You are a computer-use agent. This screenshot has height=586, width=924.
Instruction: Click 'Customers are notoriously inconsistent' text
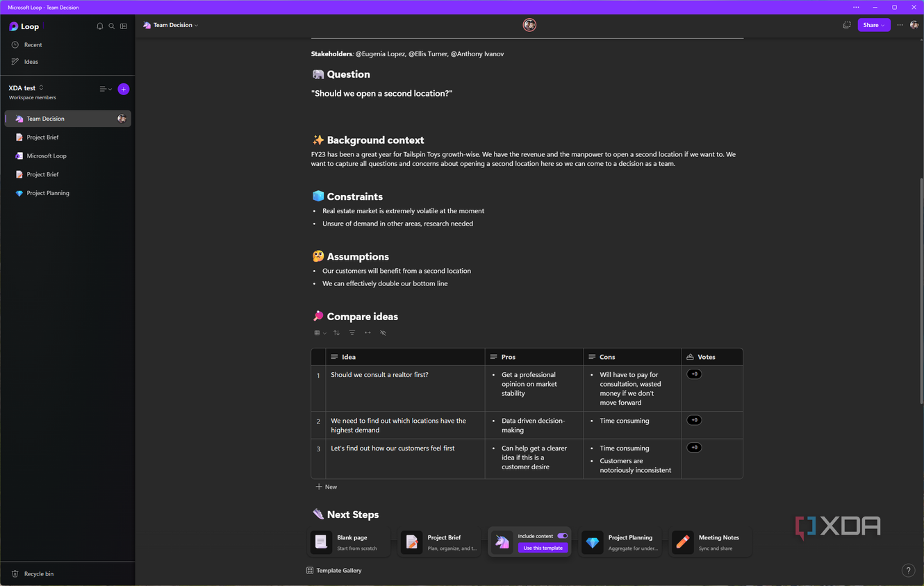click(x=635, y=465)
